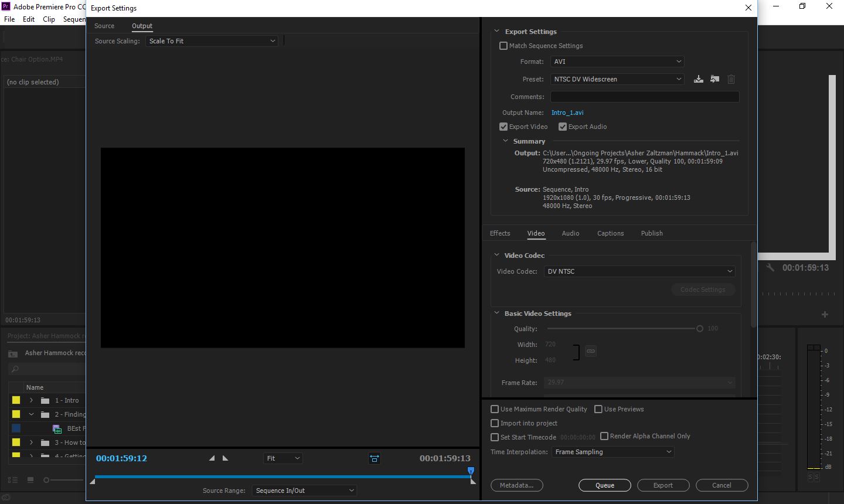
Task: Solo the left audio meter channel
Action: coord(811,478)
